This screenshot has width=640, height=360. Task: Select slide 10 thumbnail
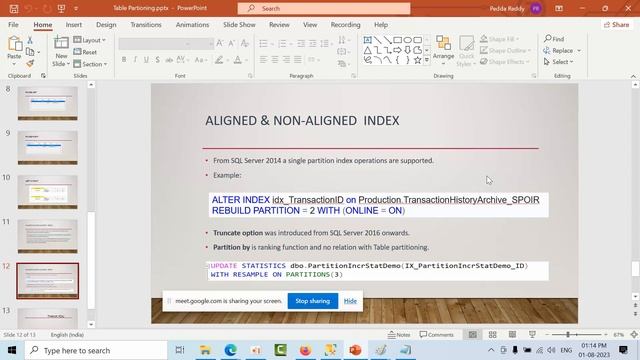47,192
